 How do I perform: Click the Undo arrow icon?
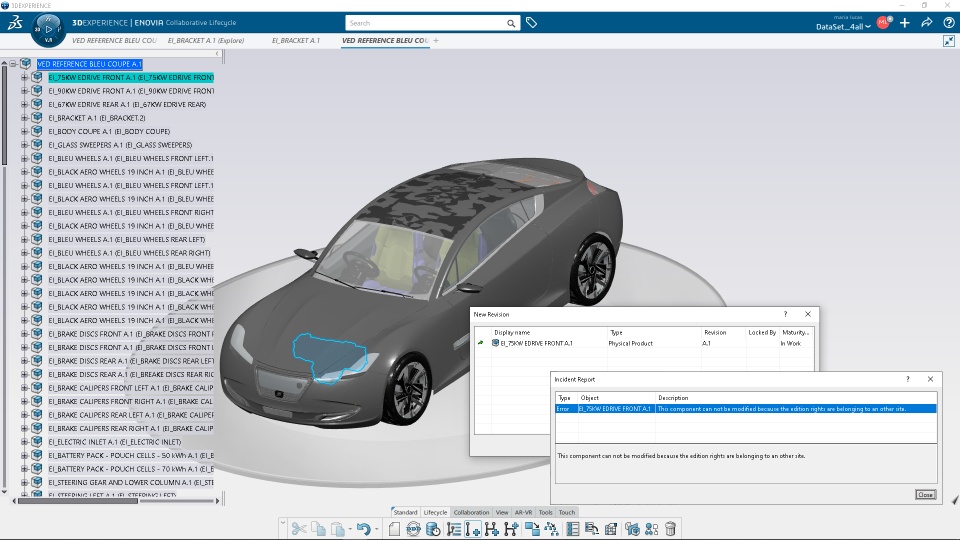pos(364,528)
